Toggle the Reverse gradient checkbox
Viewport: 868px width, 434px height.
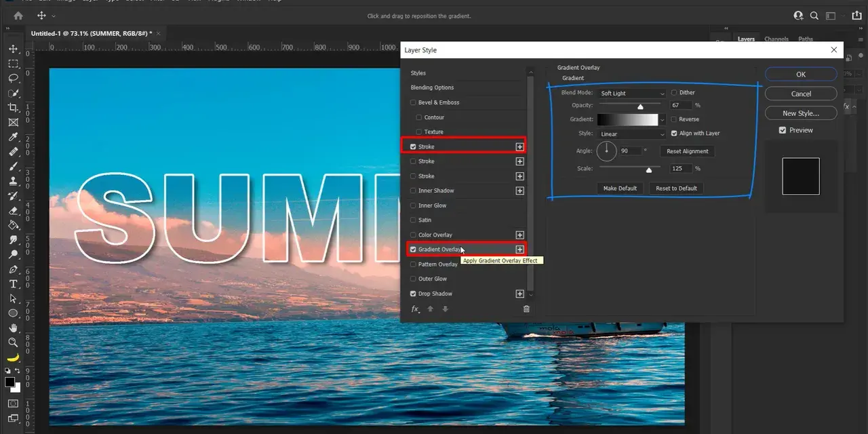[674, 119]
